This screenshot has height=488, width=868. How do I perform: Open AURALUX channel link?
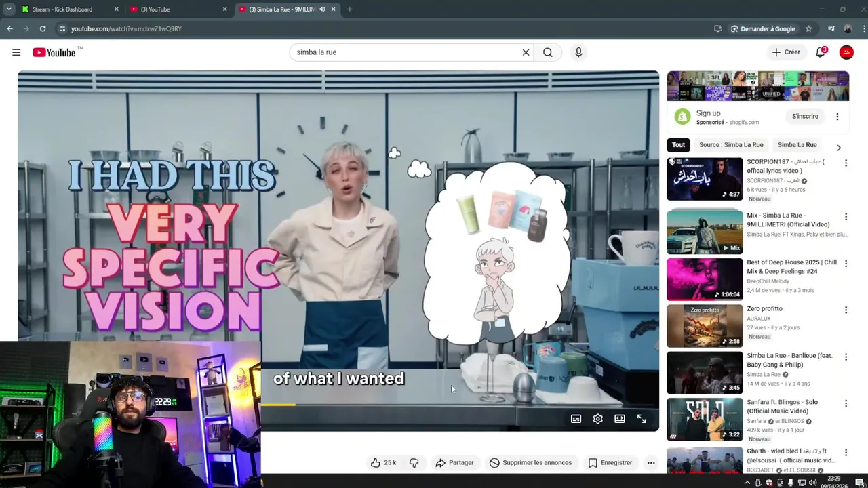(758, 319)
